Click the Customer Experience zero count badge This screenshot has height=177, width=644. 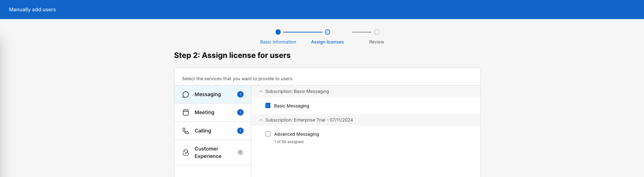click(x=240, y=152)
